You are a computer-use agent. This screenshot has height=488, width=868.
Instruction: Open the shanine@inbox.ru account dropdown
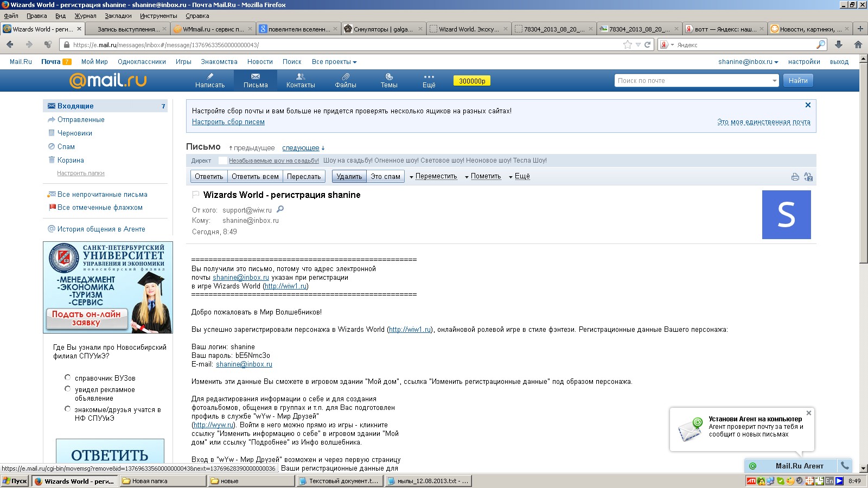pyautogui.click(x=748, y=62)
